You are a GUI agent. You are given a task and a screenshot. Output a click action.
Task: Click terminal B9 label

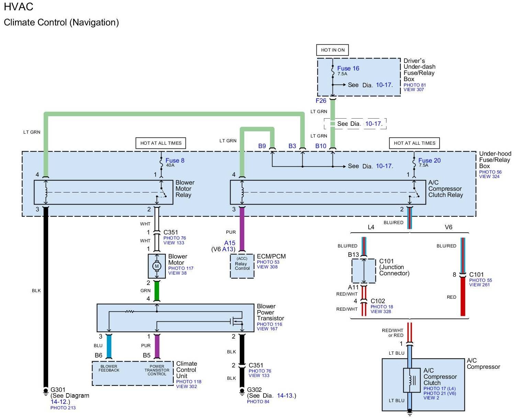[262, 146]
